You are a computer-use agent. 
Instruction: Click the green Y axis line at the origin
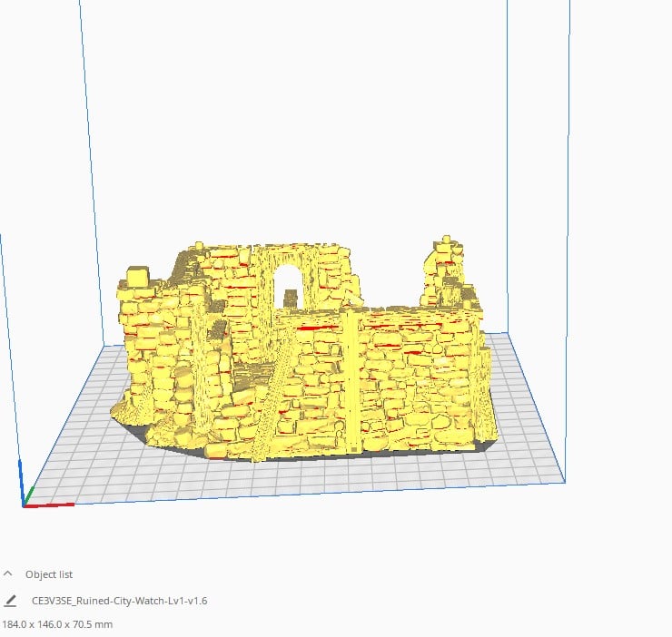point(29,497)
